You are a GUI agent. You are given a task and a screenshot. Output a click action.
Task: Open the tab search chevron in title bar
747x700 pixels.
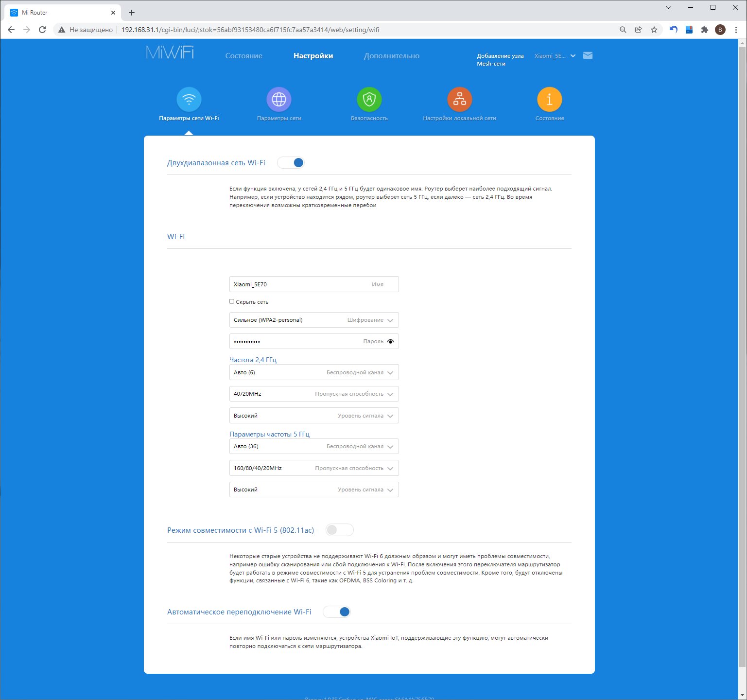click(x=668, y=7)
